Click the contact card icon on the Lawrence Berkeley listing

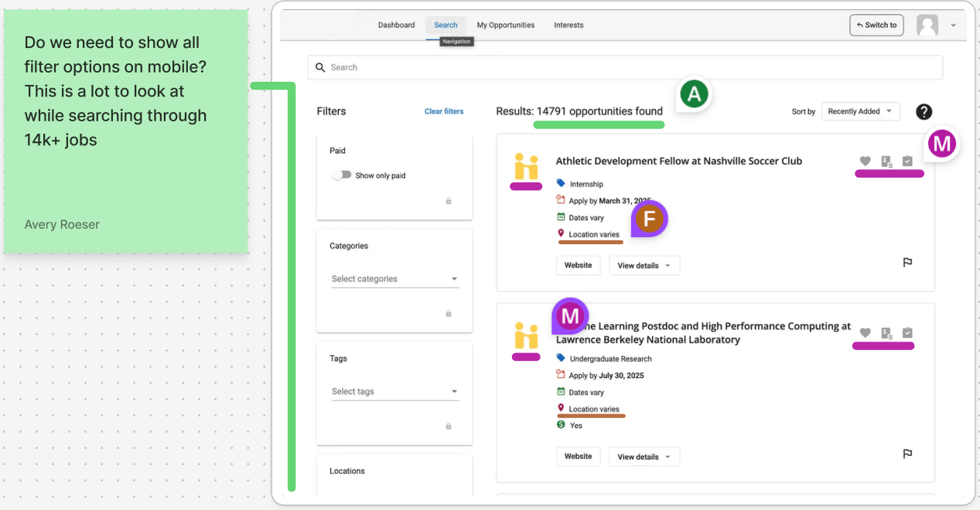(887, 333)
